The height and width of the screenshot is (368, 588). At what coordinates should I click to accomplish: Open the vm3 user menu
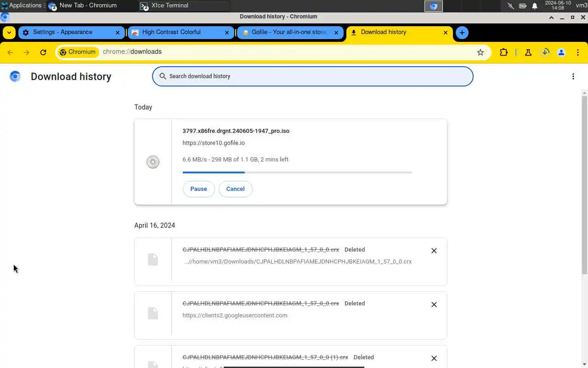(582, 6)
